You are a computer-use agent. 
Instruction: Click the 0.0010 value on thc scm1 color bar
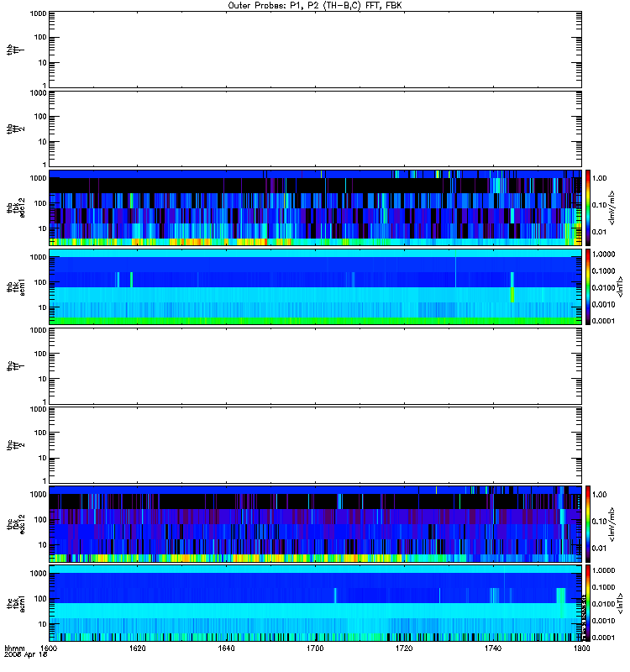click(603, 621)
